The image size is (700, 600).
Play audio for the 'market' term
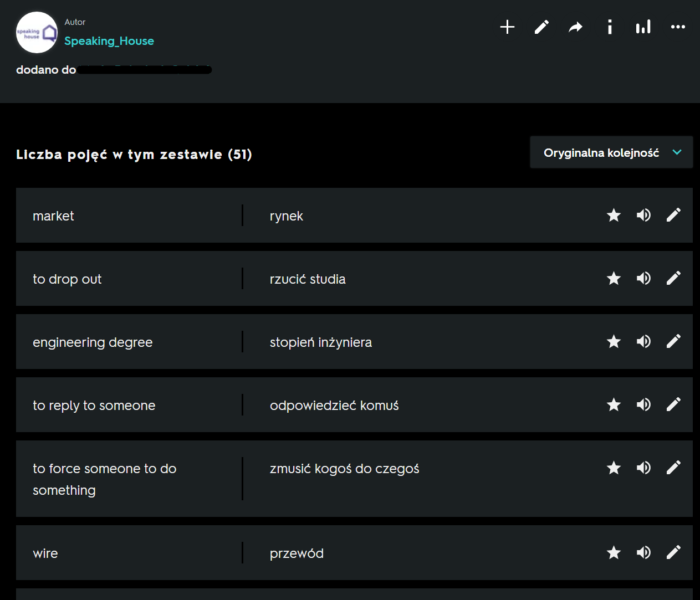tap(643, 215)
